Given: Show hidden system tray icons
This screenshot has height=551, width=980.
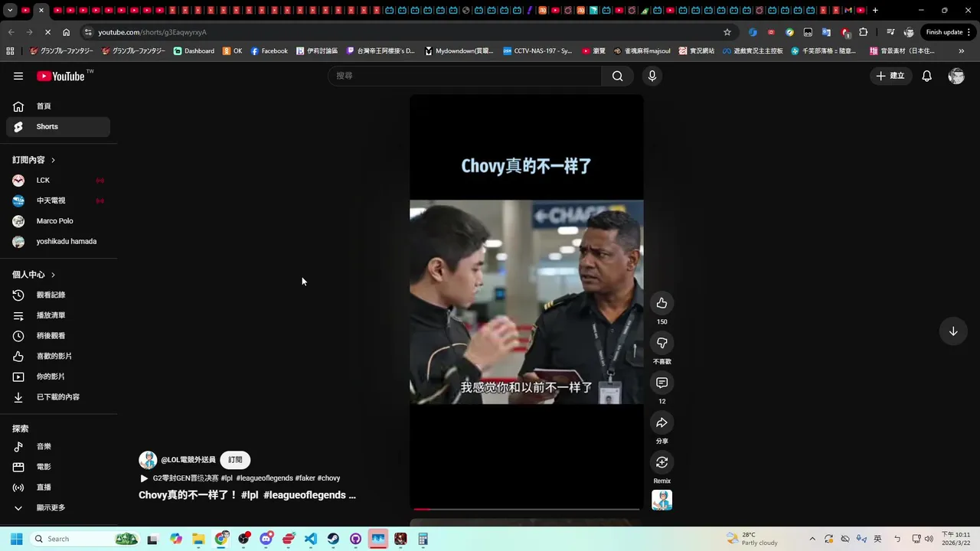Looking at the screenshot, I should (x=812, y=539).
